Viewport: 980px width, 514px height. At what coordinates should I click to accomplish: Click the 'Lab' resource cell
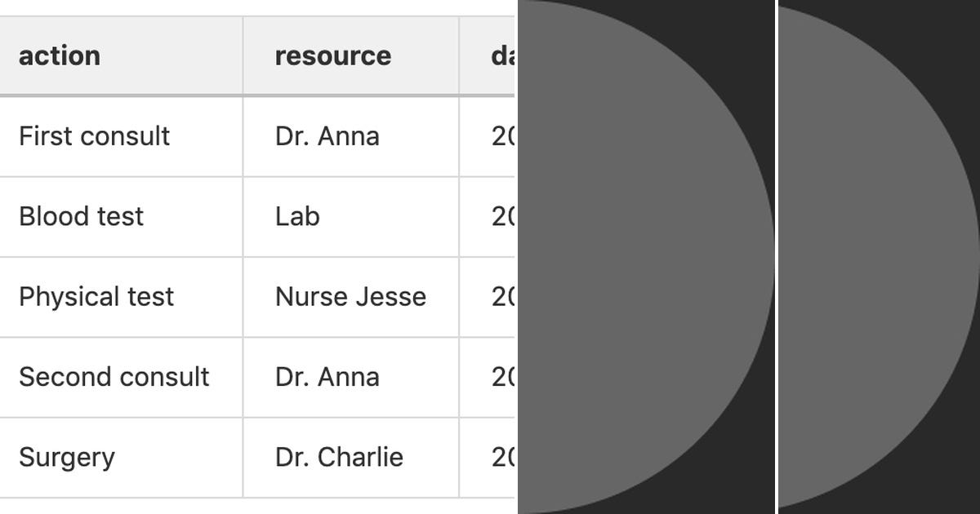coord(351,216)
